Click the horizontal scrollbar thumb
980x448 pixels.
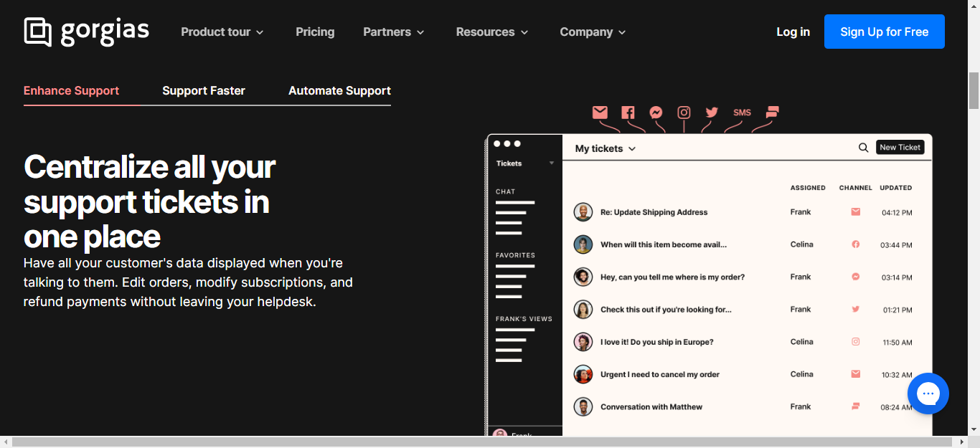point(483,442)
